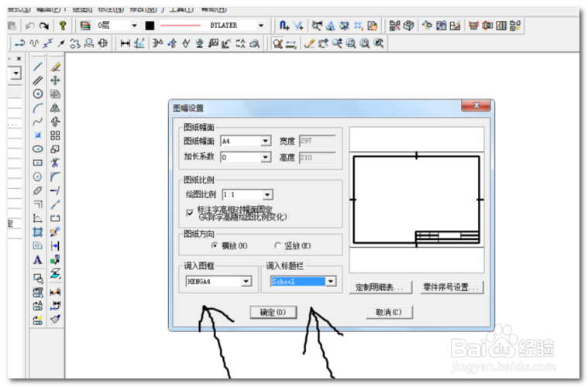Click the pencil zoom-toolbar icon
This screenshot has height=387, width=588.
point(309,43)
